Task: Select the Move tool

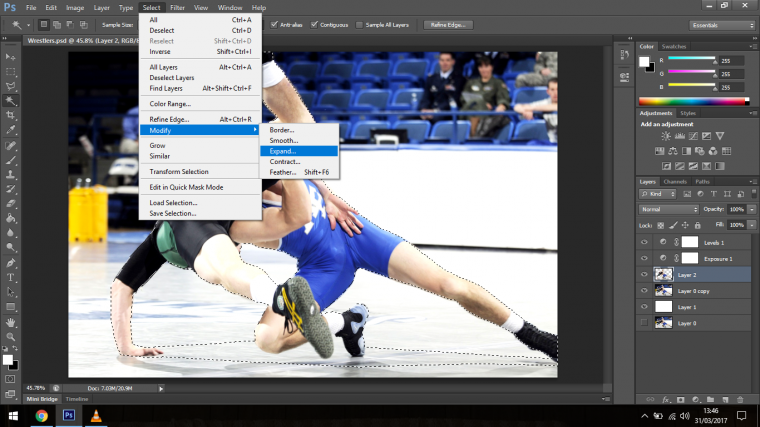Action: tap(11, 57)
